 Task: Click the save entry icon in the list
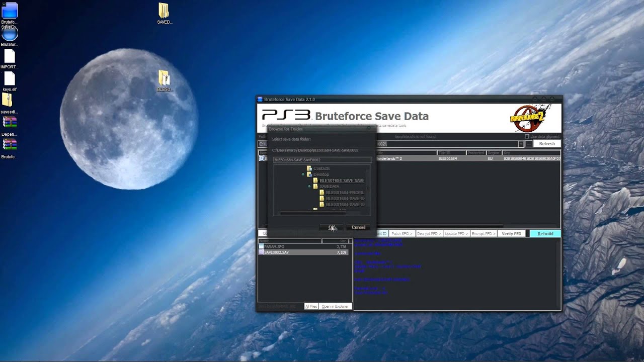[x=262, y=158]
